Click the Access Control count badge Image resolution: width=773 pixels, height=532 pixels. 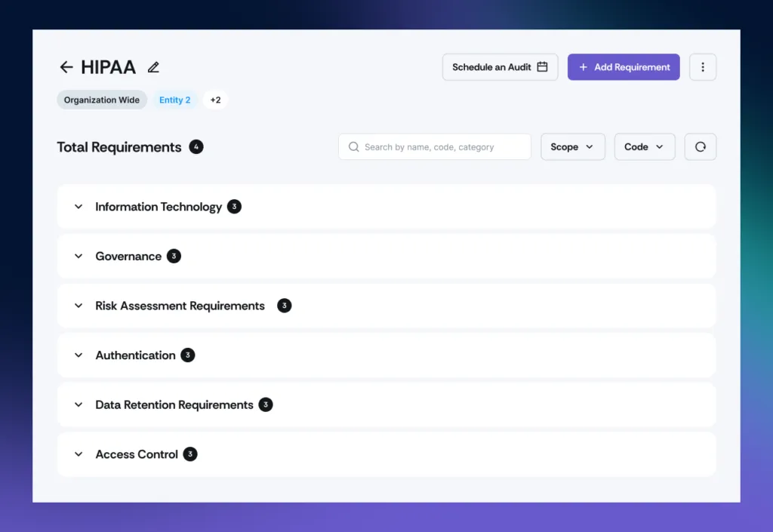(x=189, y=454)
